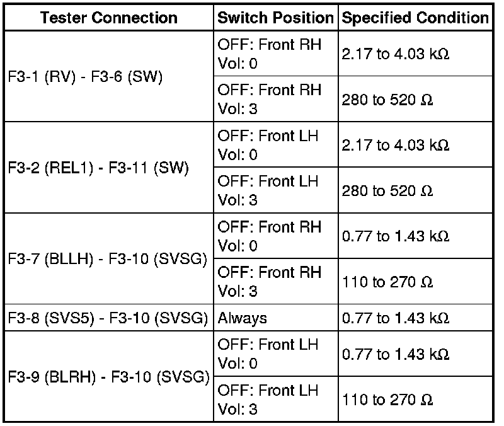The width and height of the screenshot is (504, 426).
Task: Select the F3-9 (BLRH) - F3-10 (SVSG) cell
Action: click(x=108, y=377)
